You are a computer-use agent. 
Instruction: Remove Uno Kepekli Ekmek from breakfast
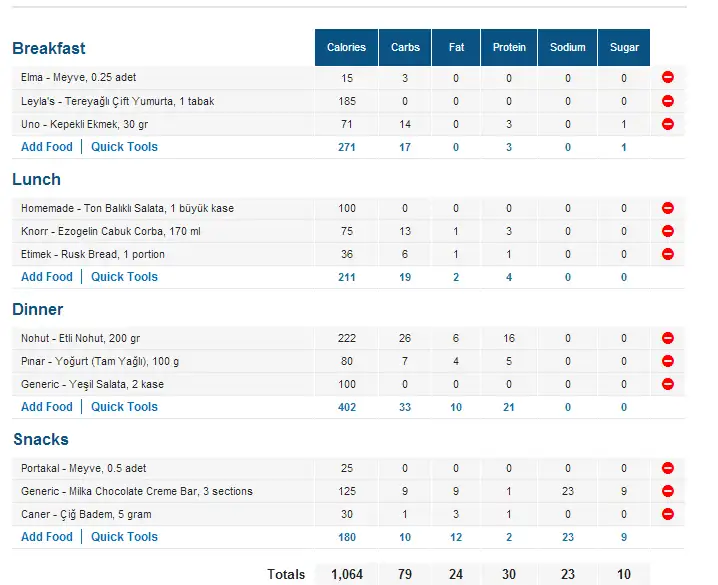(668, 124)
